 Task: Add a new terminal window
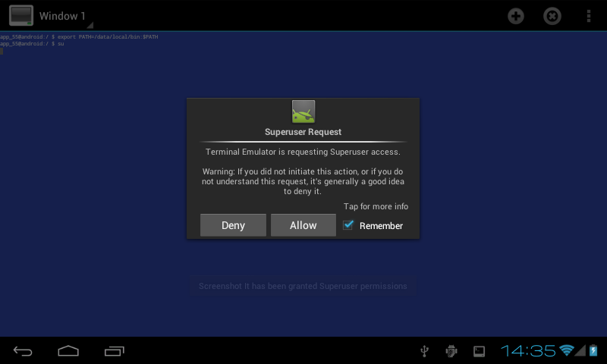pyautogui.click(x=516, y=16)
